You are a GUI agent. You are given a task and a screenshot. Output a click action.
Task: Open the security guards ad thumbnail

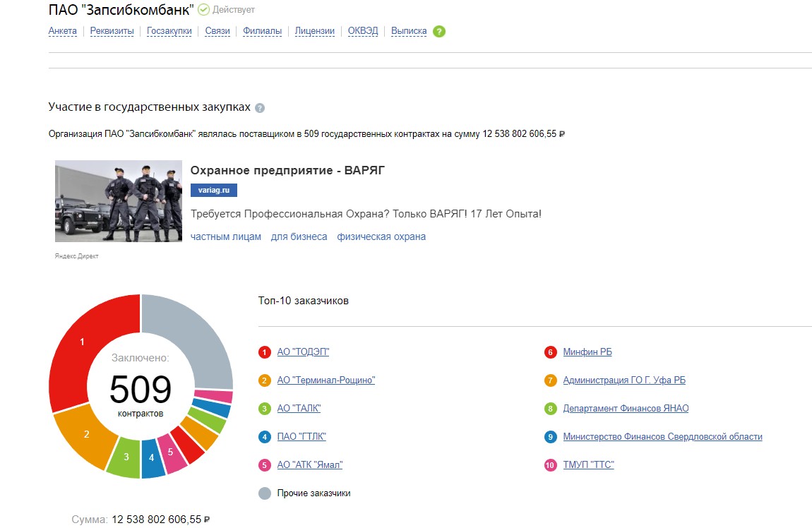coord(119,201)
